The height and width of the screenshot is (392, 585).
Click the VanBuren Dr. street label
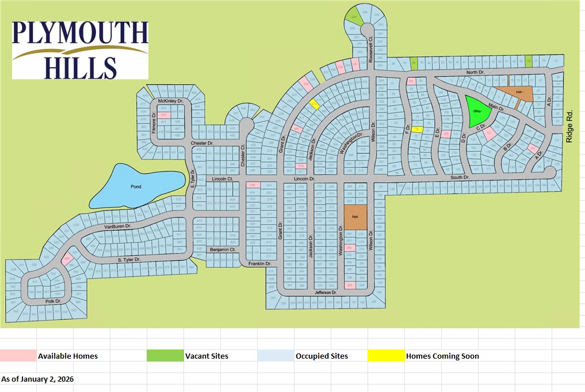click(118, 226)
